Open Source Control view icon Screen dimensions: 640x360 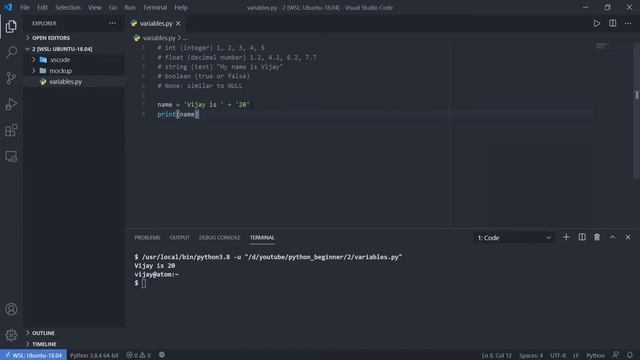tap(11, 78)
